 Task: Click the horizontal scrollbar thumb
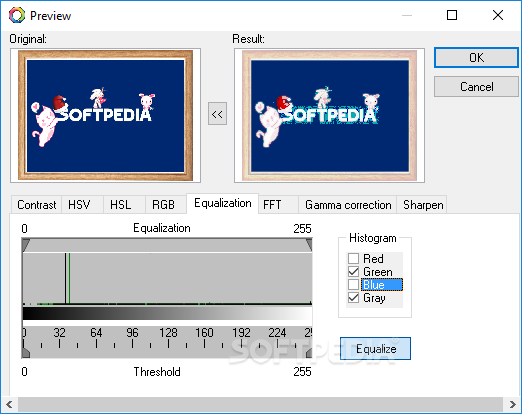[260, 405]
